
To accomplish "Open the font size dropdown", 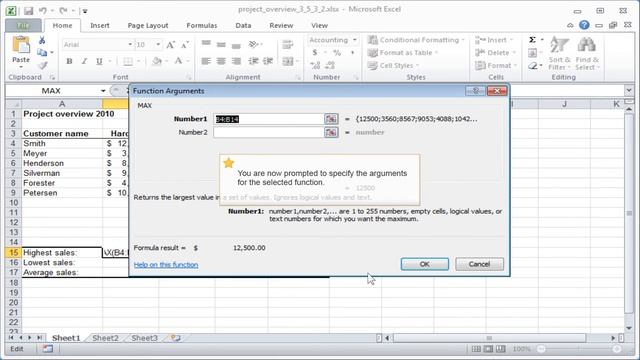I will pyautogui.click(x=158, y=44).
